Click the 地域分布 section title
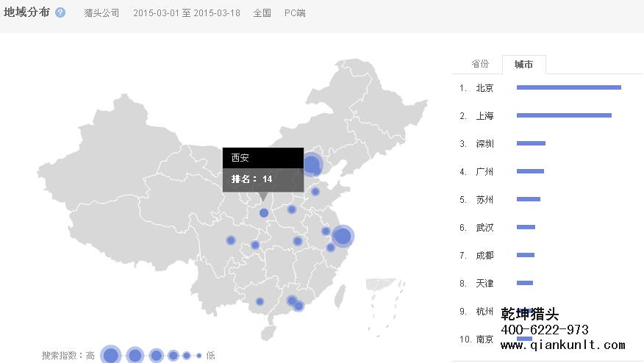 point(27,12)
